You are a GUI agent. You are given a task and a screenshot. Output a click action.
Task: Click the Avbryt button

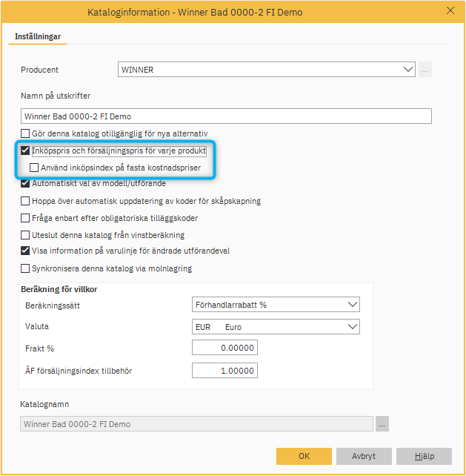coord(364,456)
